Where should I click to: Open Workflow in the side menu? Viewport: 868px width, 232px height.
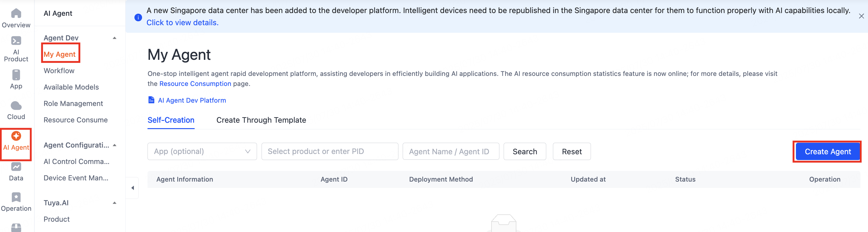coord(59,71)
